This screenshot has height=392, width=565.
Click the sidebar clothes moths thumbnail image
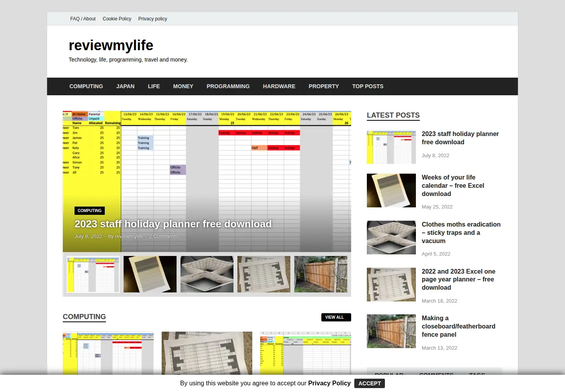pyautogui.click(x=391, y=238)
